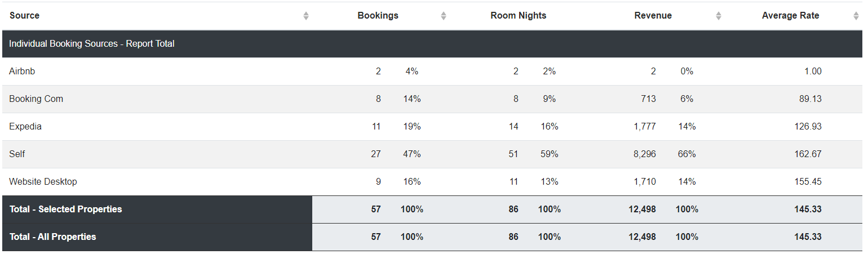
Task: Click the Room Nights header label
Action: [x=519, y=16]
